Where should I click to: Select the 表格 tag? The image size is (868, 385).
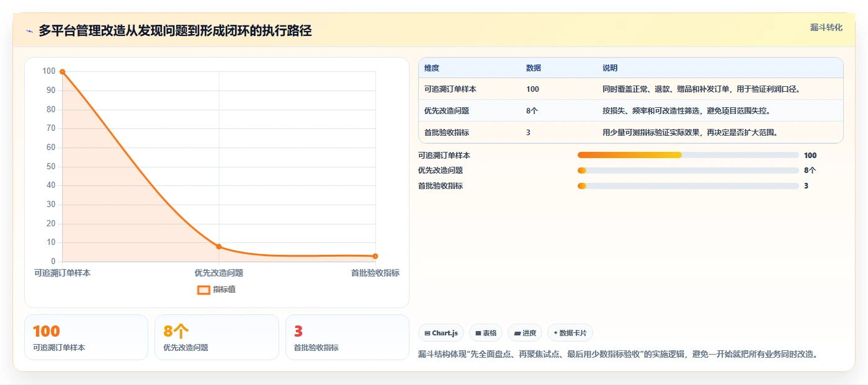point(486,333)
